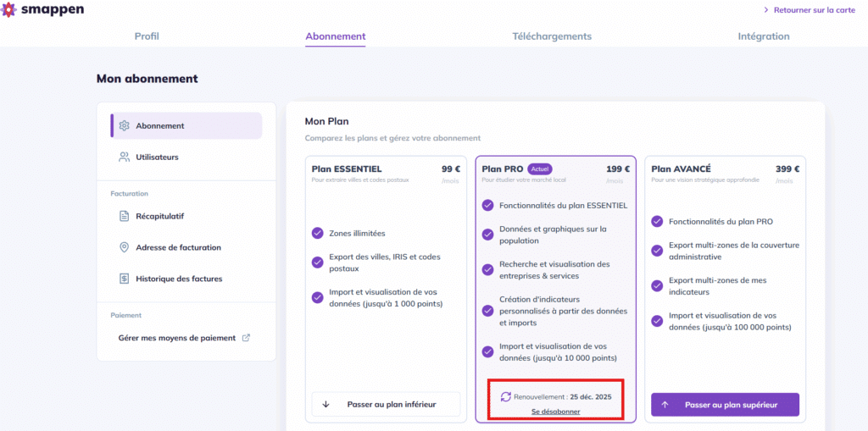Screen dimensions: 868x431
Task: Click the invoice history dollar icon
Action: coord(125,279)
